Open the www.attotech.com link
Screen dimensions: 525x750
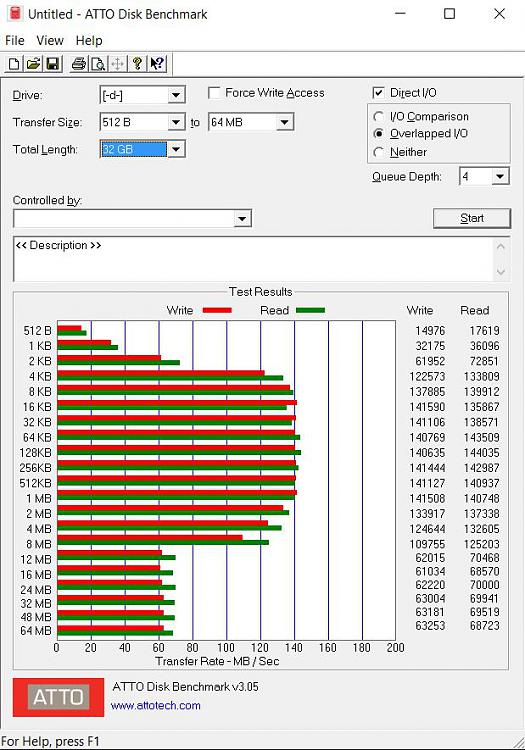click(x=155, y=705)
